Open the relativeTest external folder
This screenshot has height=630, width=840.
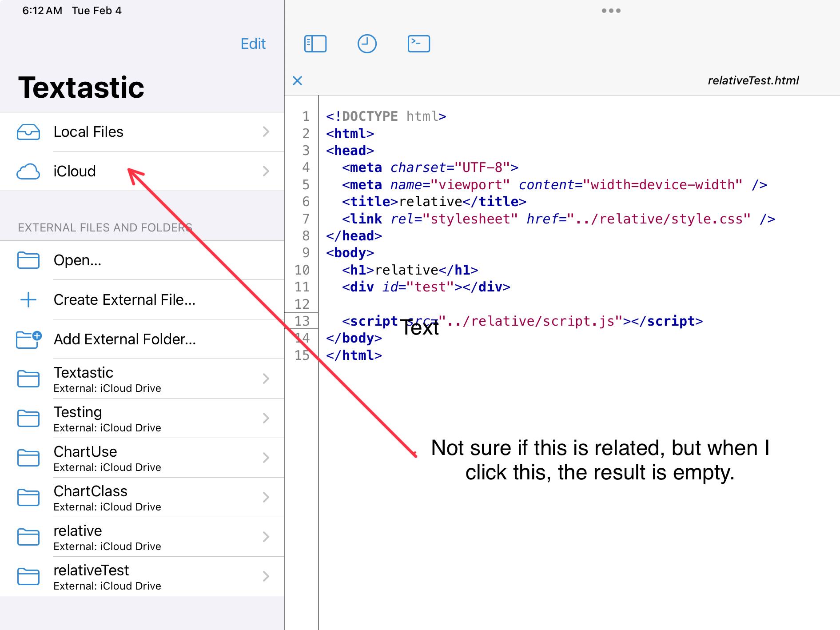[142, 577]
